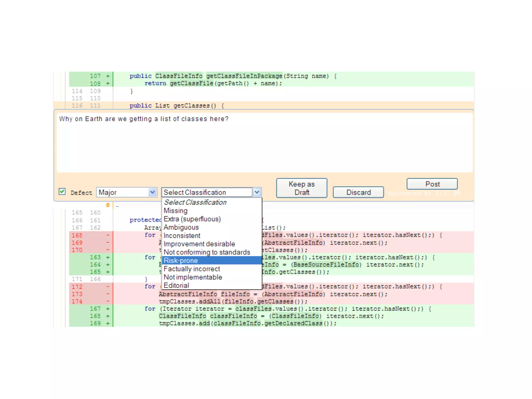
Task: Pick Extra (superfluous) option
Action: (x=192, y=219)
